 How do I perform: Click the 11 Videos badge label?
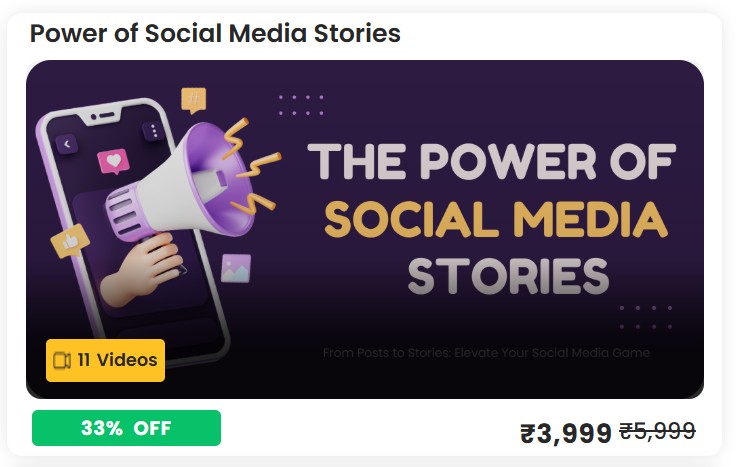117,360
